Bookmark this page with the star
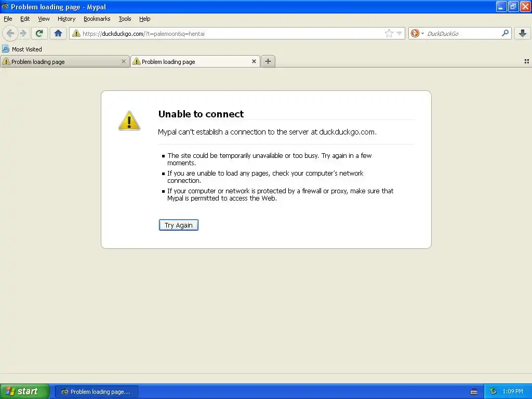The height and width of the screenshot is (399, 532). pyautogui.click(x=389, y=33)
